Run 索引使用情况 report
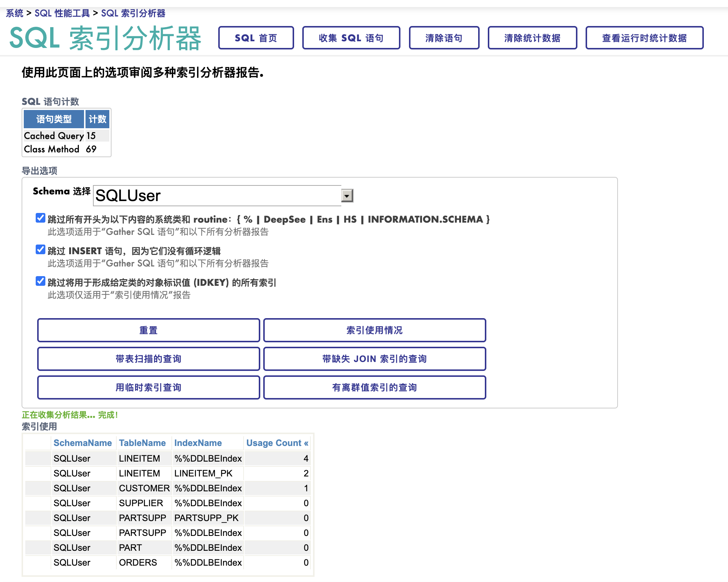Image resolution: width=728 pixels, height=582 pixels. 374,330
